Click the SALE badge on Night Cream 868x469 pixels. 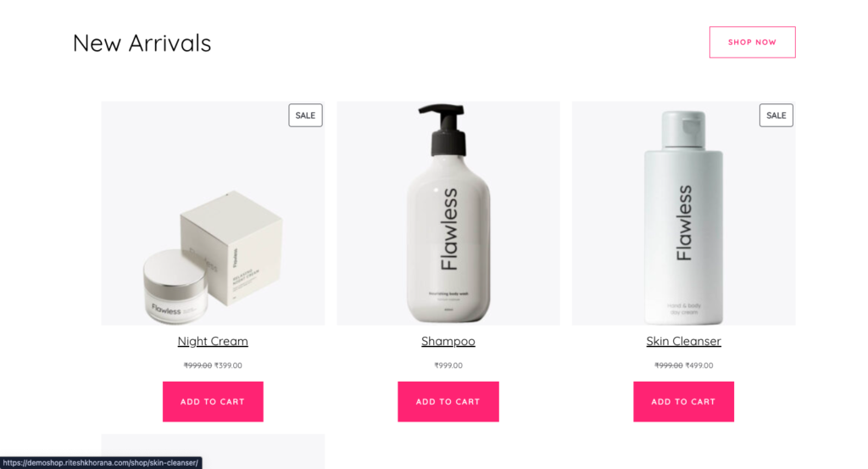(305, 115)
